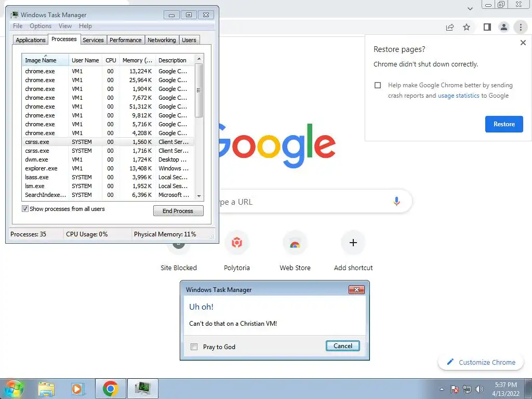Viewport: 532px width, 399px height.
Task: Sort by User Name column header
Action: 86,60
